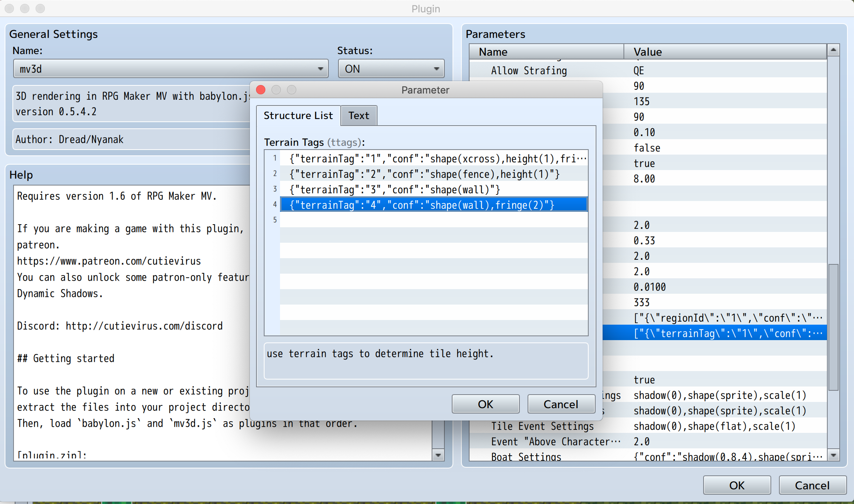Viewport: 854px width, 504px height.
Task: Close the Parameter dialog with red button
Action: tap(261, 90)
